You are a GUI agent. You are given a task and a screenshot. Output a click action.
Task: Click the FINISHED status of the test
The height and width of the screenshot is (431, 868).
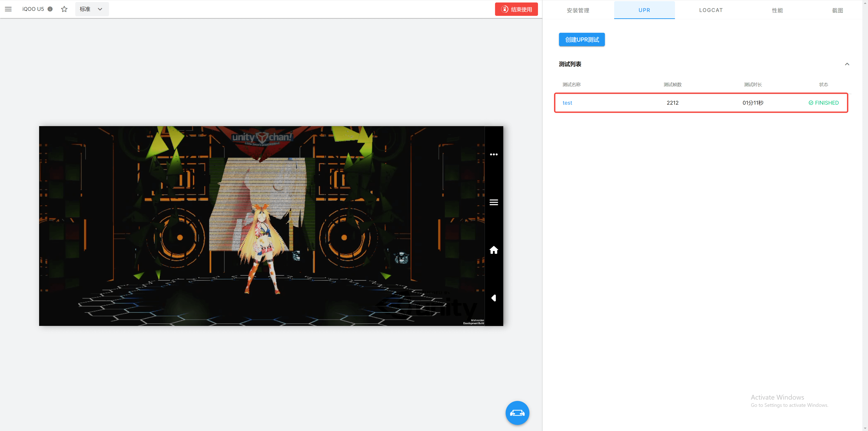tap(823, 103)
